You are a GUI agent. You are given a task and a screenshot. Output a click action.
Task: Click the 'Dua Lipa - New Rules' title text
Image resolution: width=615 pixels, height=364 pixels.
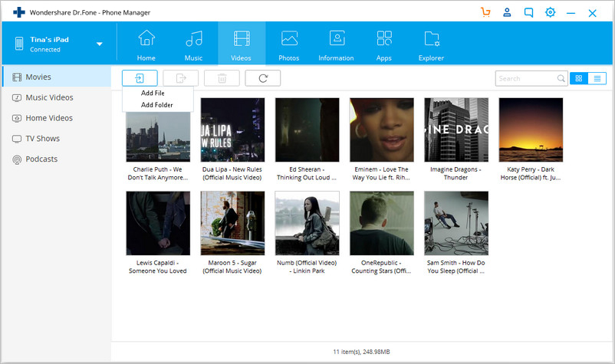point(232,174)
